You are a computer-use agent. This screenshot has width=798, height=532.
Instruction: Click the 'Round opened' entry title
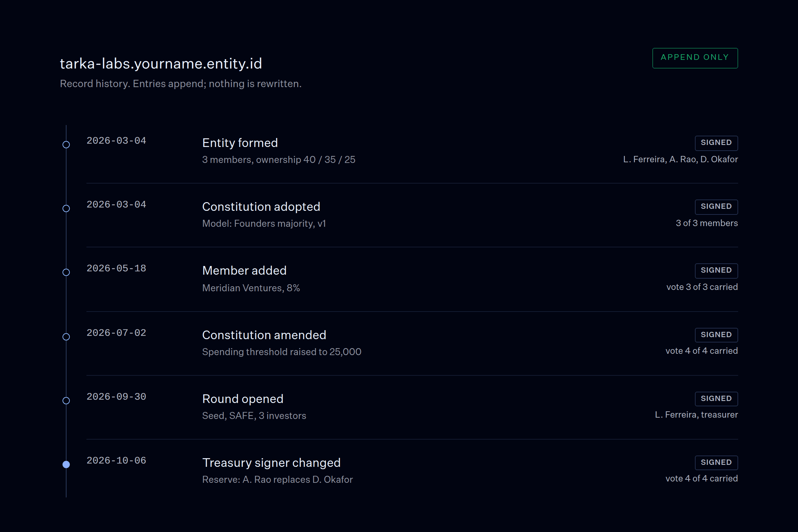click(x=243, y=399)
